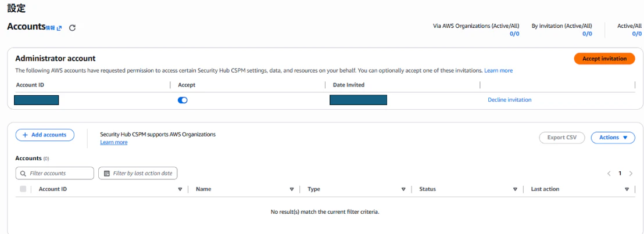Image resolution: width=644 pixels, height=234 pixels.
Task: Open Learn more link in Administrator account
Action: click(x=498, y=71)
